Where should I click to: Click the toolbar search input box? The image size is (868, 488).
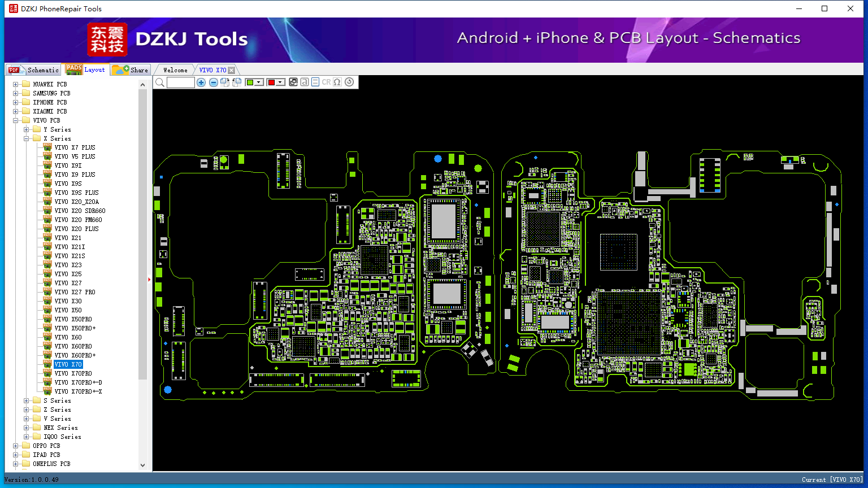point(181,82)
